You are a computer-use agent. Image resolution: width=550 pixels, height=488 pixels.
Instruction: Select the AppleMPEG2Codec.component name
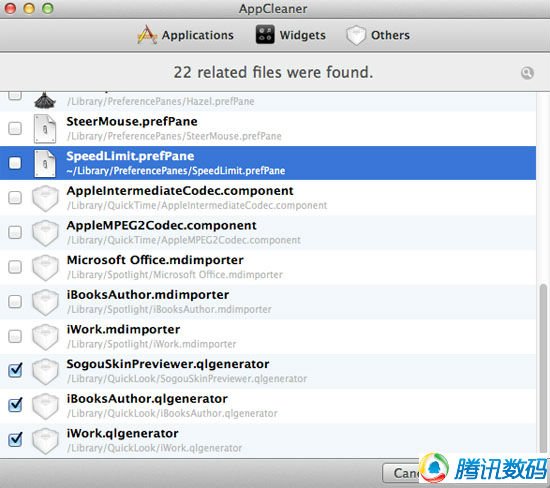pos(161,226)
